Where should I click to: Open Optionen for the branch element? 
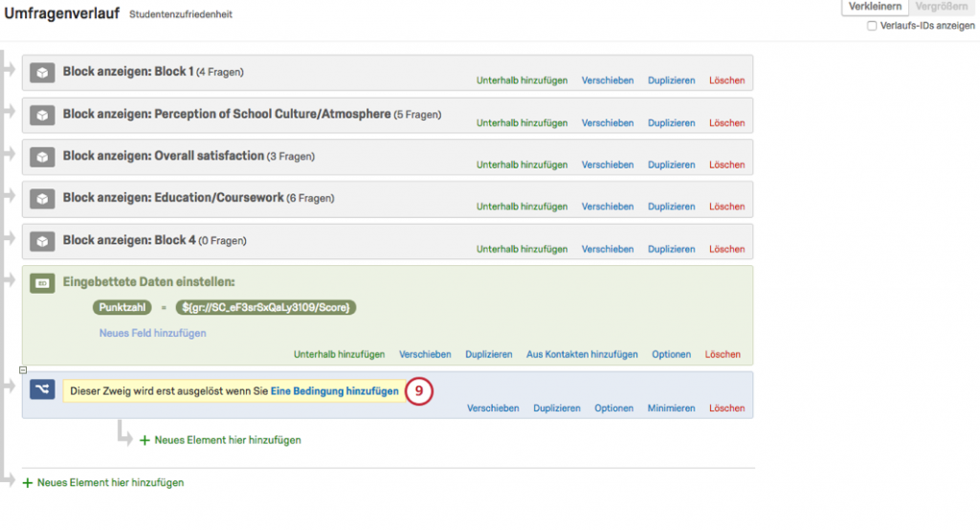point(613,408)
